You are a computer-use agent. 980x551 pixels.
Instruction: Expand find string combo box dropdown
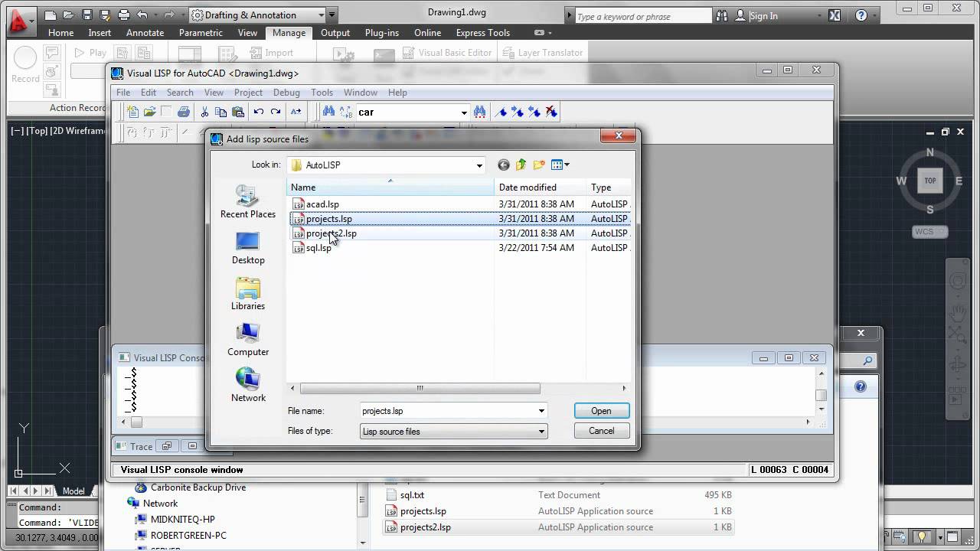pyautogui.click(x=464, y=112)
